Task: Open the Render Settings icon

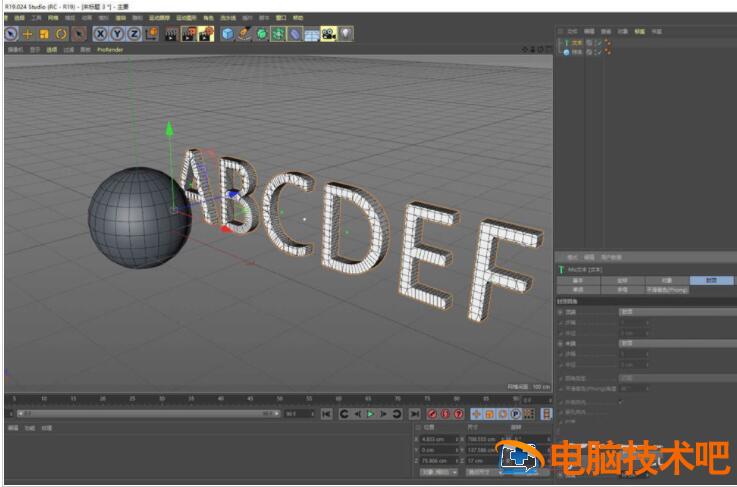Action: (x=206, y=34)
